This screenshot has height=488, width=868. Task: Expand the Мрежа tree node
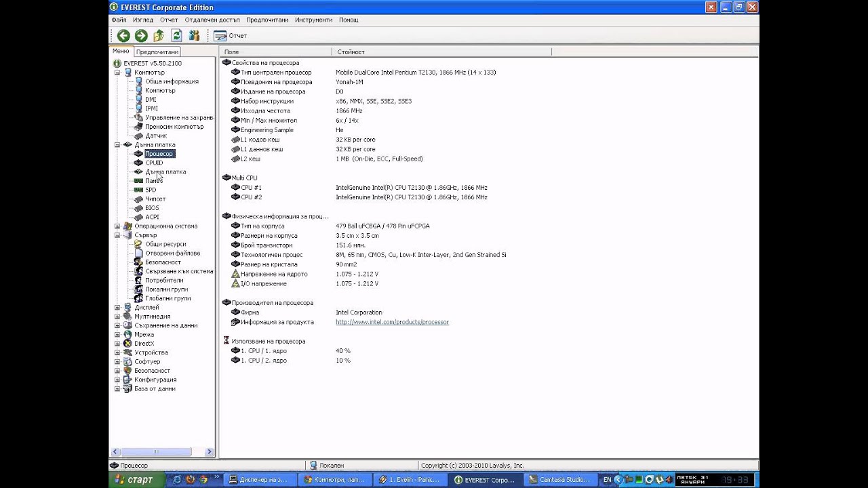point(117,335)
